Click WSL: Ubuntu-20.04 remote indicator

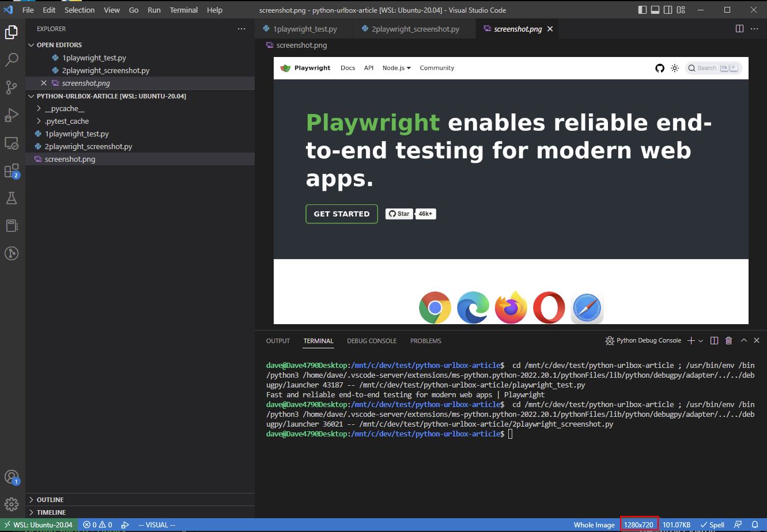[x=39, y=525]
